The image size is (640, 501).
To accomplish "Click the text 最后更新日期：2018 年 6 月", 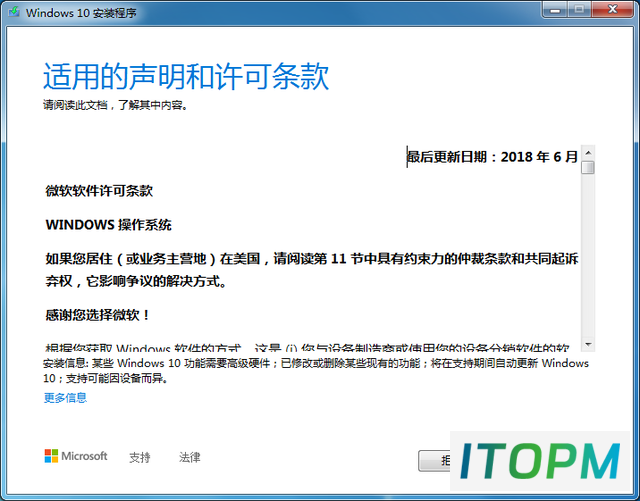I will (493, 157).
